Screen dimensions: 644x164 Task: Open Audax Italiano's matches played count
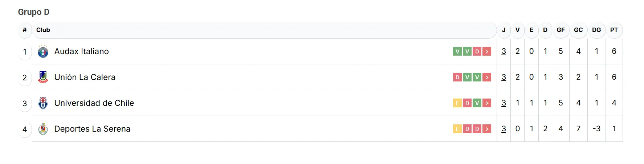504,52
